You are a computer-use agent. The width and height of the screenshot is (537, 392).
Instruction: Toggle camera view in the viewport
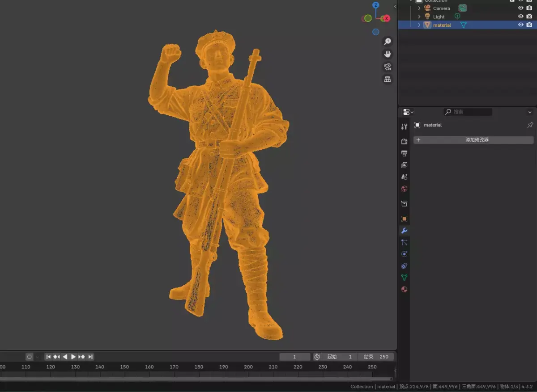pyautogui.click(x=388, y=67)
